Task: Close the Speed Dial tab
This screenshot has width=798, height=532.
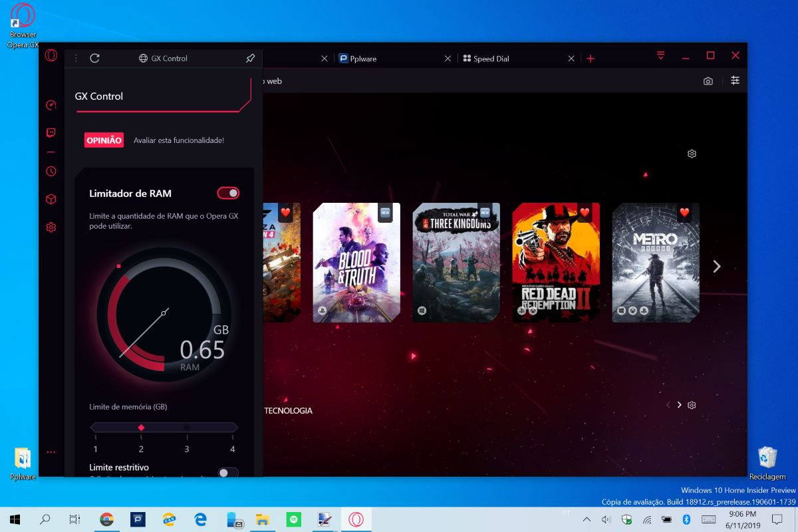Action: click(571, 59)
